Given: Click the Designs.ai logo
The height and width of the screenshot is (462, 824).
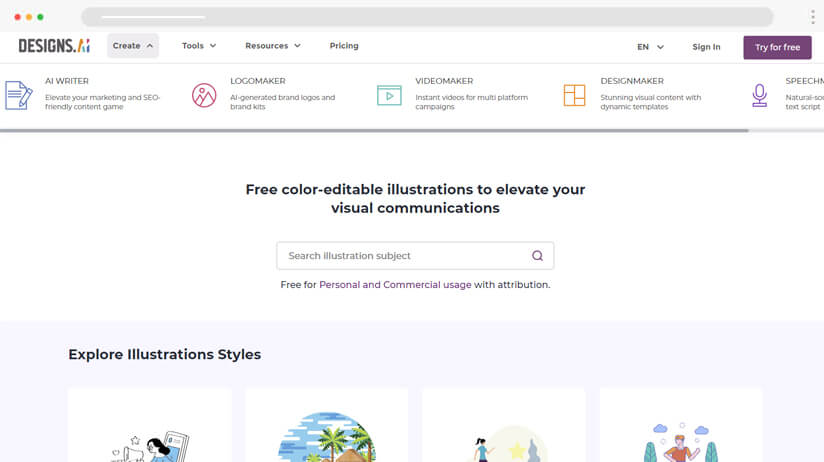Looking at the screenshot, I should click(x=54, y=46).
